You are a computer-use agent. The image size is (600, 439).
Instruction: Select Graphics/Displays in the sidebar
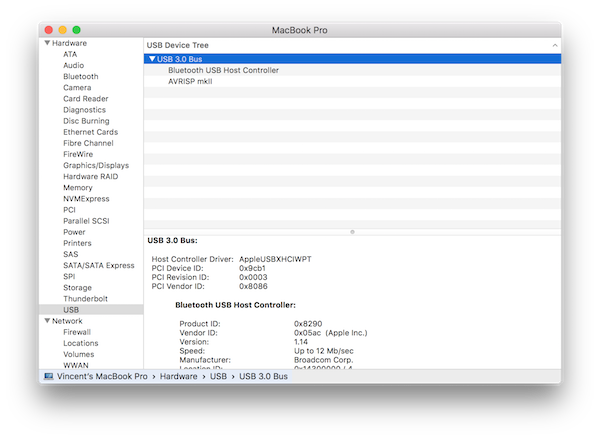point(96,165)
